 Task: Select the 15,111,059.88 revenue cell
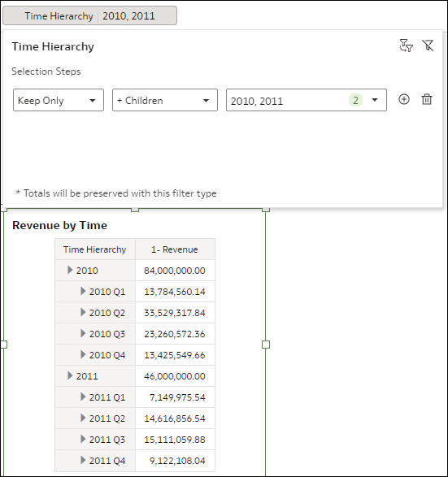[x=175, y=440]
